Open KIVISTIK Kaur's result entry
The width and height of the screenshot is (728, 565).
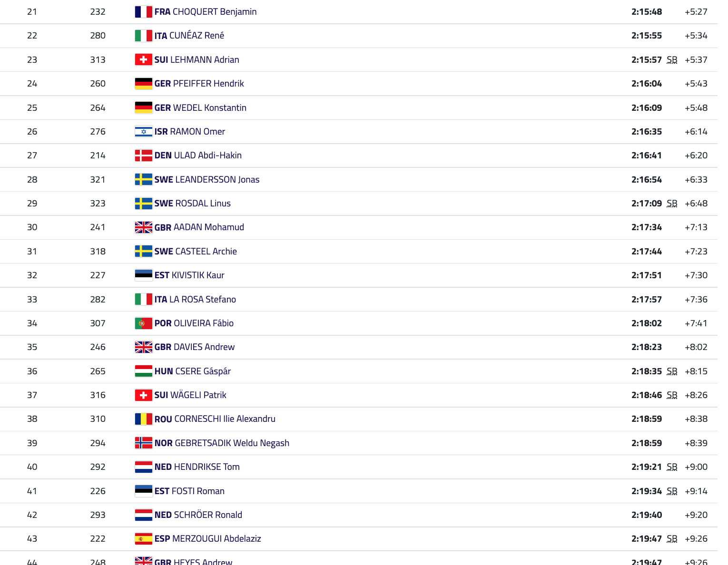coord(198,275)
